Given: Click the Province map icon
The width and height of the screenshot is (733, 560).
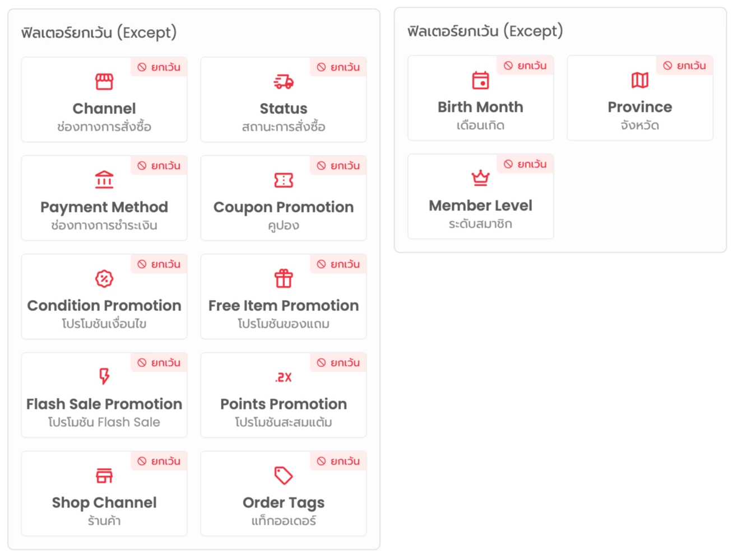Looking at the screenshot, I should [x=640, y=81].
